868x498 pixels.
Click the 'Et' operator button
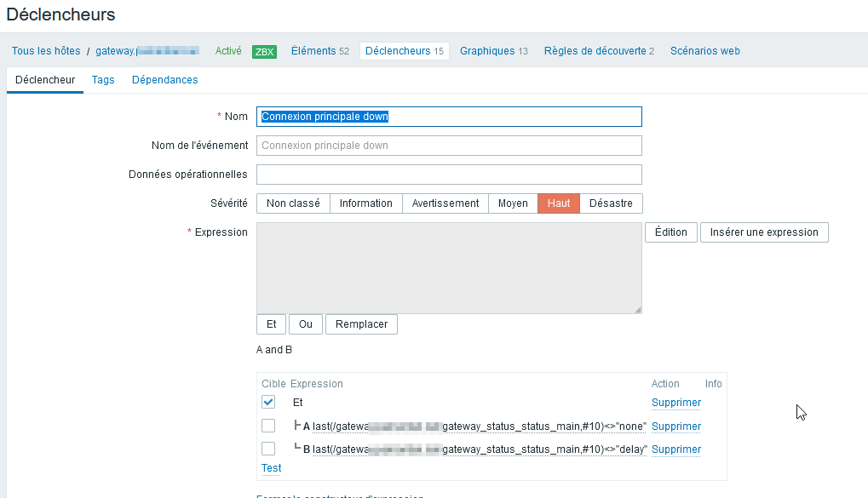point(271,324)
